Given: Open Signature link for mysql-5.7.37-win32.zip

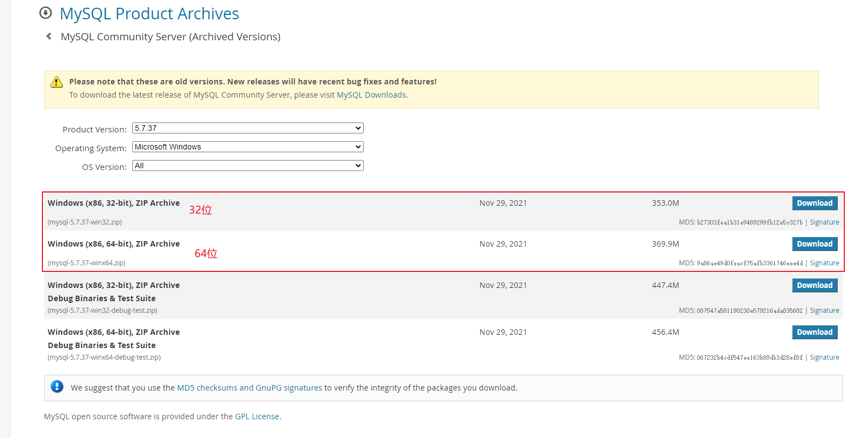Looking at the screenshot, I should (824, 222).
